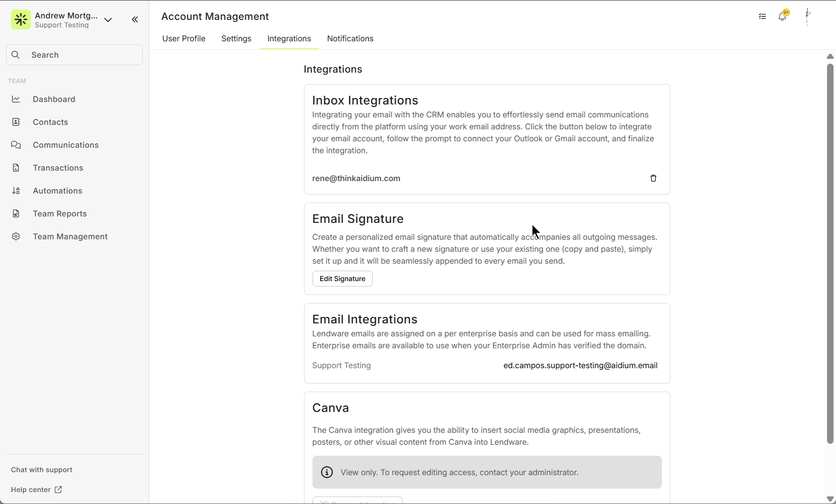
Task: Click the search magnifier icon
Action: (x=16, y=55)
